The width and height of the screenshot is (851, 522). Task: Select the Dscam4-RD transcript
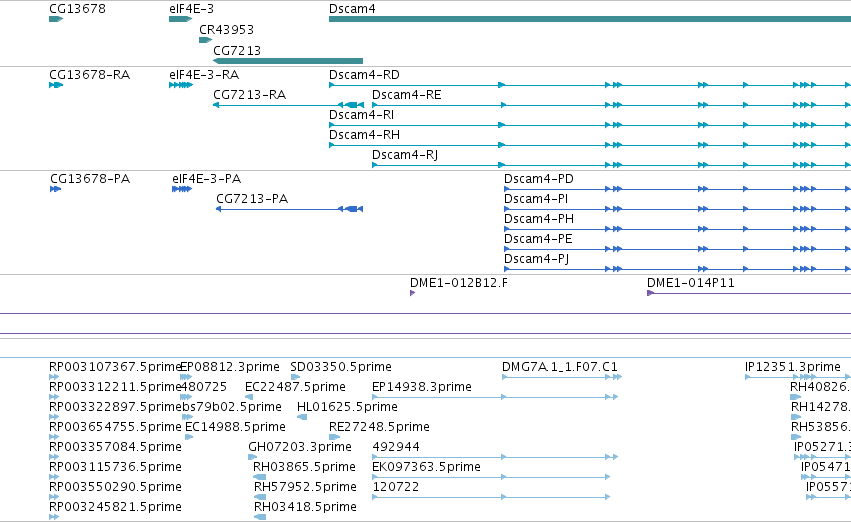(x=364, y=74)
